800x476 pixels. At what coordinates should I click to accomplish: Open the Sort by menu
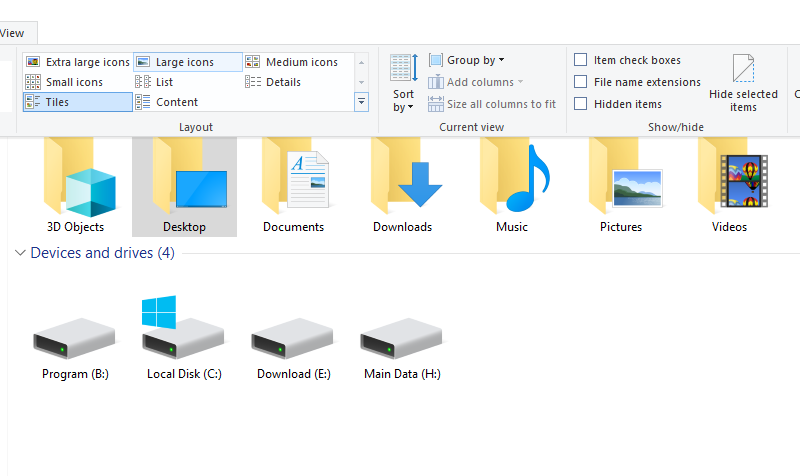click(x=404, y=83)
